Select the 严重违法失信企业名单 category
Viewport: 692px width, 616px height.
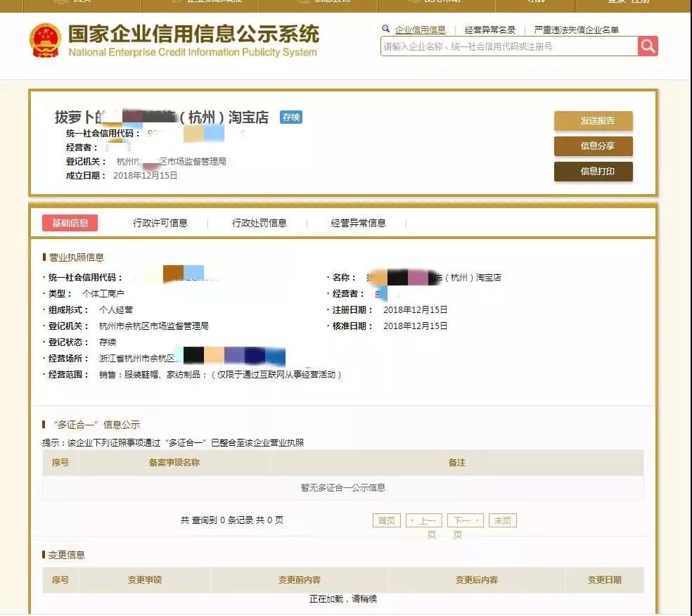[x=577, y=30]
